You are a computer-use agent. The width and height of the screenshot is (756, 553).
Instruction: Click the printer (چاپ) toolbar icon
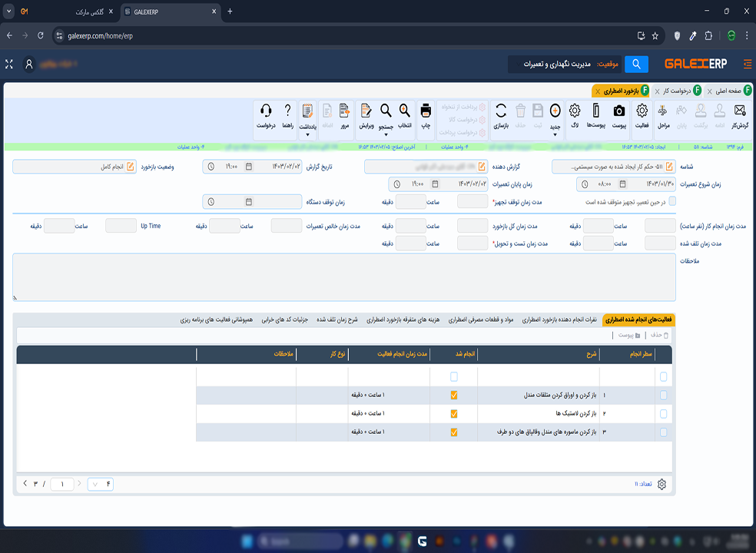click(x=426, y=111)
